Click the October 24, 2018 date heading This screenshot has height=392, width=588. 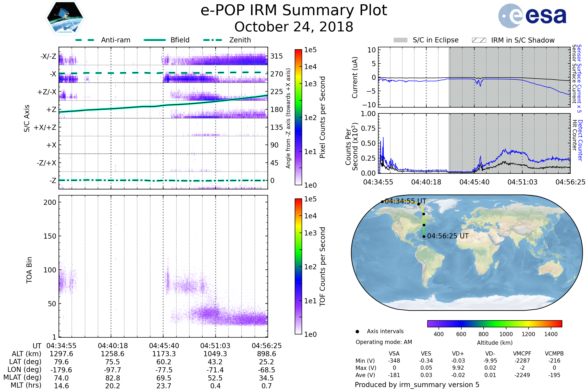294,27
